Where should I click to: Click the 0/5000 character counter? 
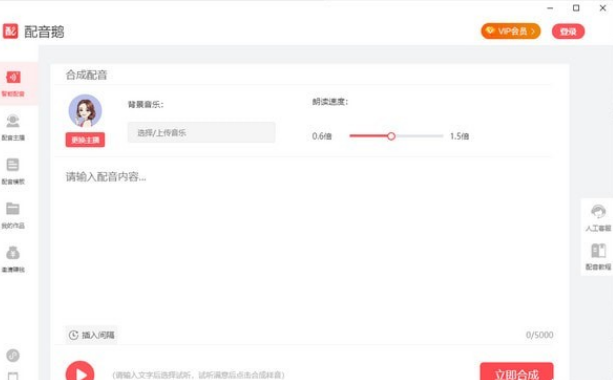coord(540,335)
